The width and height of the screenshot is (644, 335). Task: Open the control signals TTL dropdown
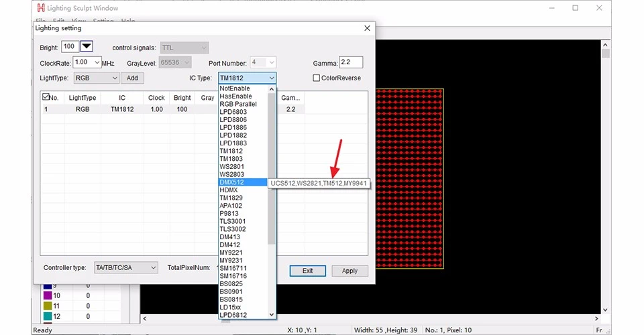(184, 48)
